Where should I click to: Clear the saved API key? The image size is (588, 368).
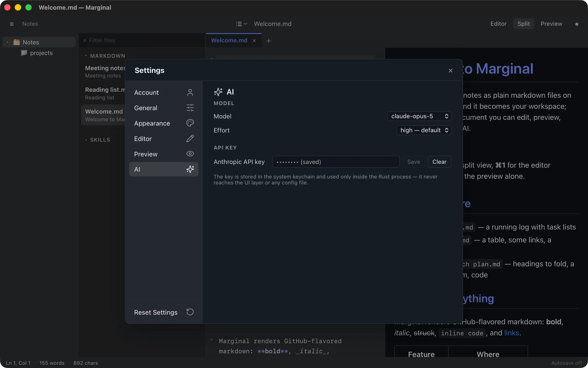[439, 162]
